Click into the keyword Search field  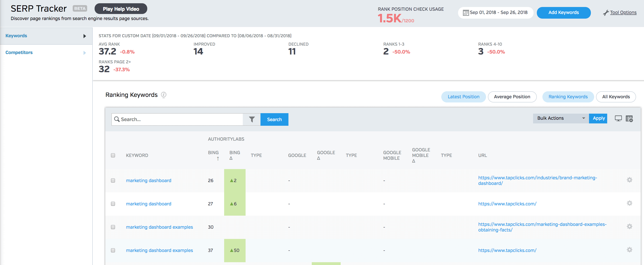[180, 119]
